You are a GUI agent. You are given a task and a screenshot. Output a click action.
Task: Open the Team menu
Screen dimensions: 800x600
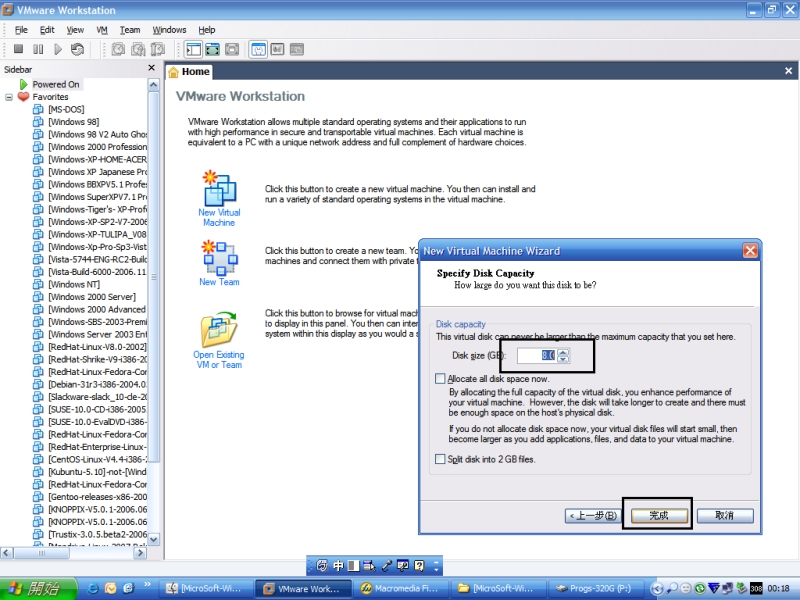(130, 30)
